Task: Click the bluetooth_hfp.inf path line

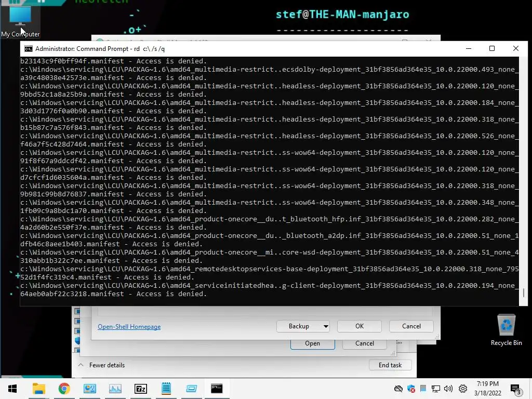Action: coord(270,219)
